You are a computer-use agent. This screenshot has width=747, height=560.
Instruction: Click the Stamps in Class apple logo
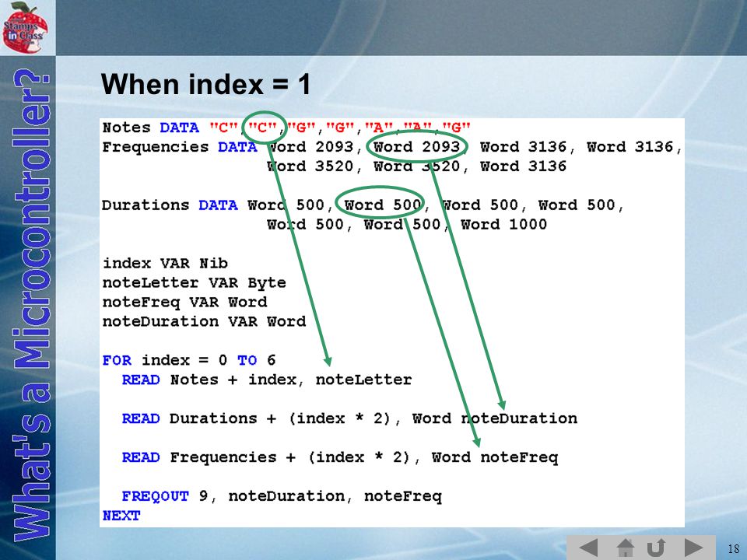[x=25, y=26]
